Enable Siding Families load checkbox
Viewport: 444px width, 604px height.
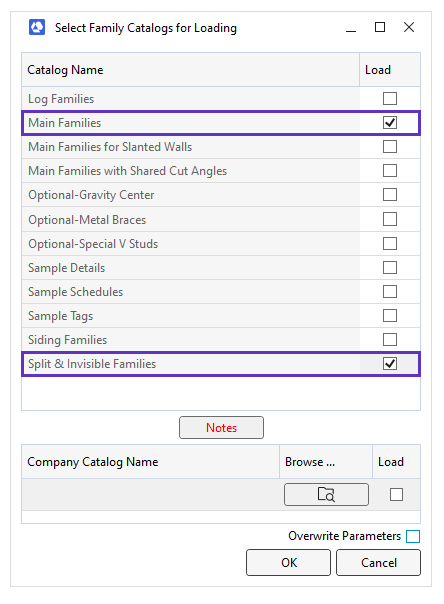click(390, 339)
